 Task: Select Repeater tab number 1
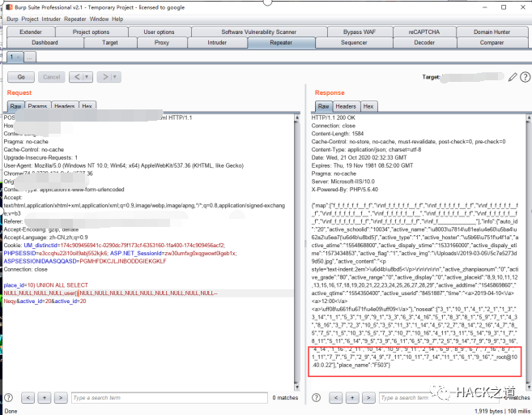11,57
